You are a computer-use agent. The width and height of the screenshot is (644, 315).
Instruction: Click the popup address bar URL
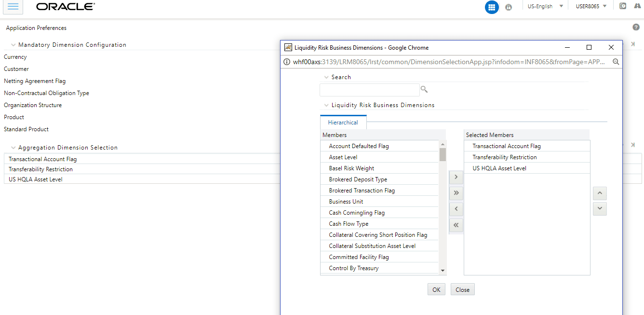[449, 62]
